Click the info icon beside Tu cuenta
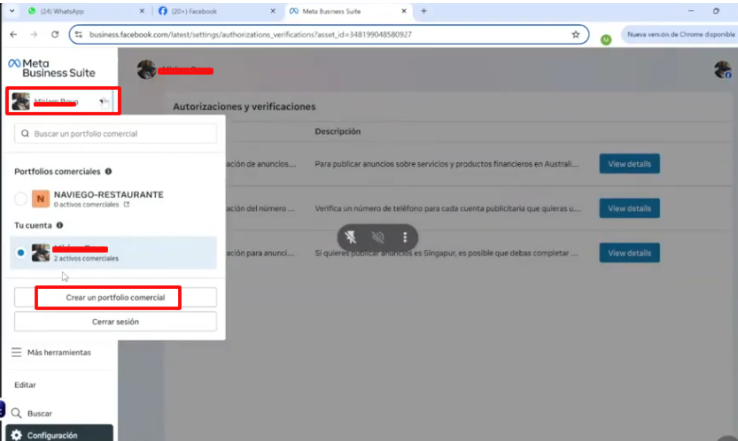This screenshot has width=738, height=441. (x=60, y=225)
